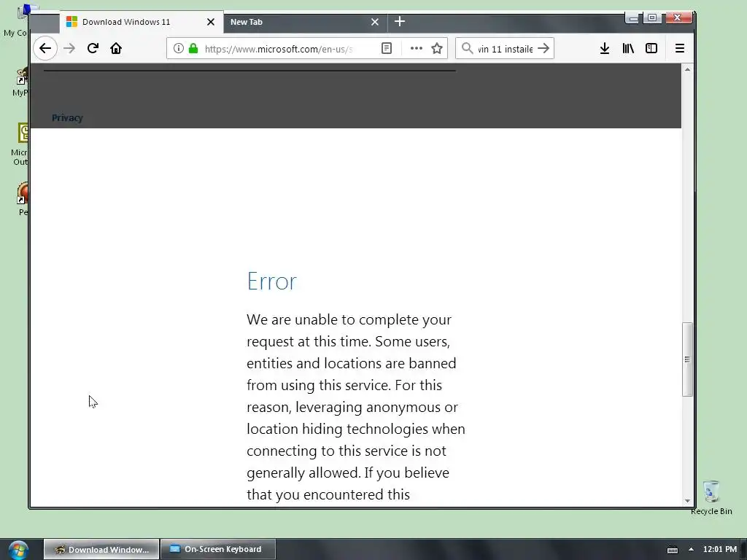
Task: Close the New Tab tab
Action: tap(375, 22)
